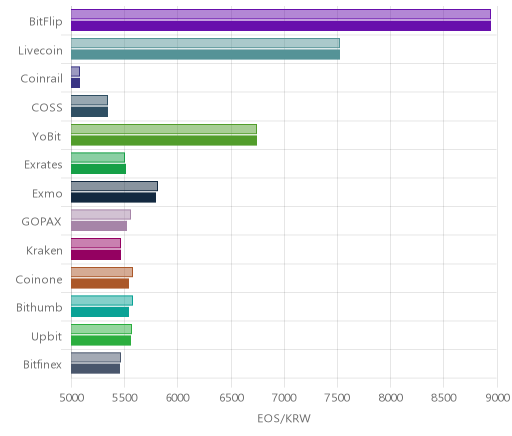Viewport: 512px width, 436px height.
Task: Select the brown Coinone bar
Action: click(x=100, y=284)
